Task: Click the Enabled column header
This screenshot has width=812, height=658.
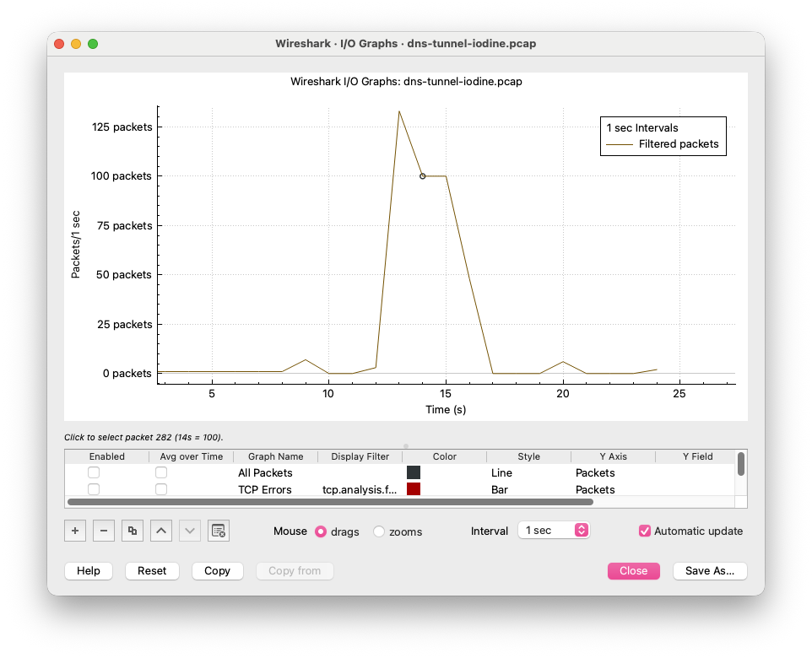Action: tap(106, 456)
